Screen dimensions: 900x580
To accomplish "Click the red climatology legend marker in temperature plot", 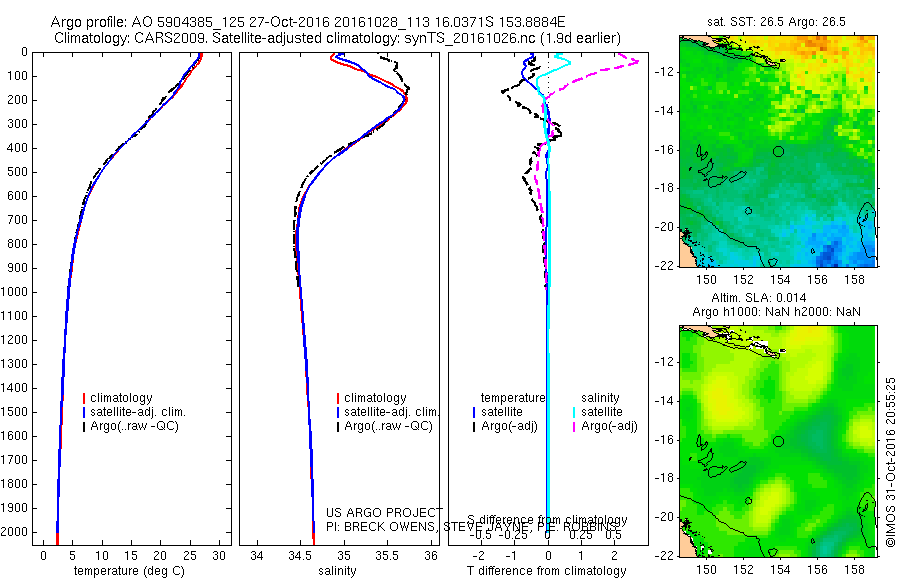I will pos(84,398).
